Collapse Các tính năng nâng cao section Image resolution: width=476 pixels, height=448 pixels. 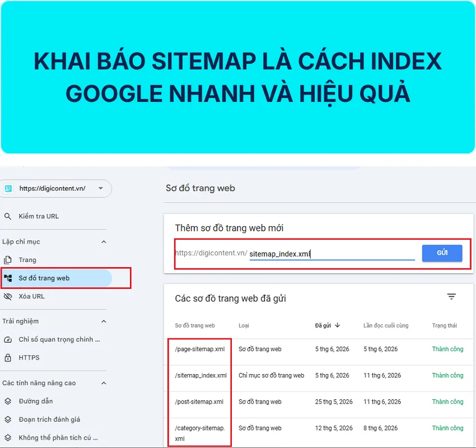104,383
